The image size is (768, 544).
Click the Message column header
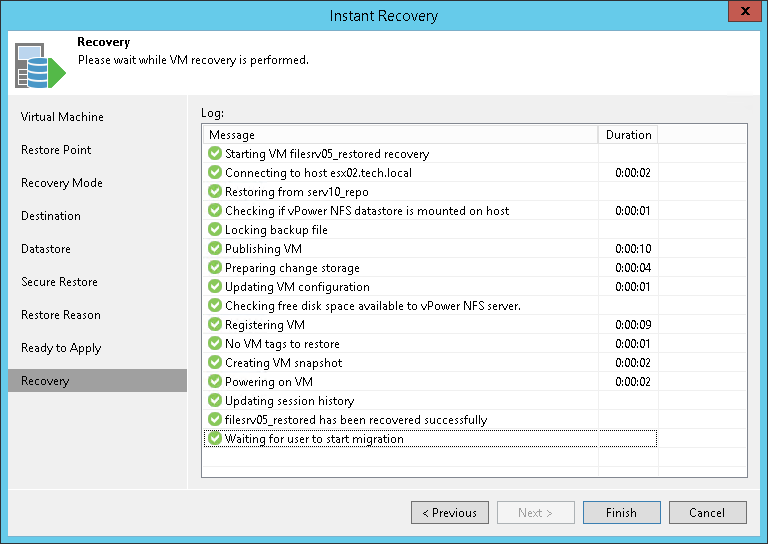400,135
